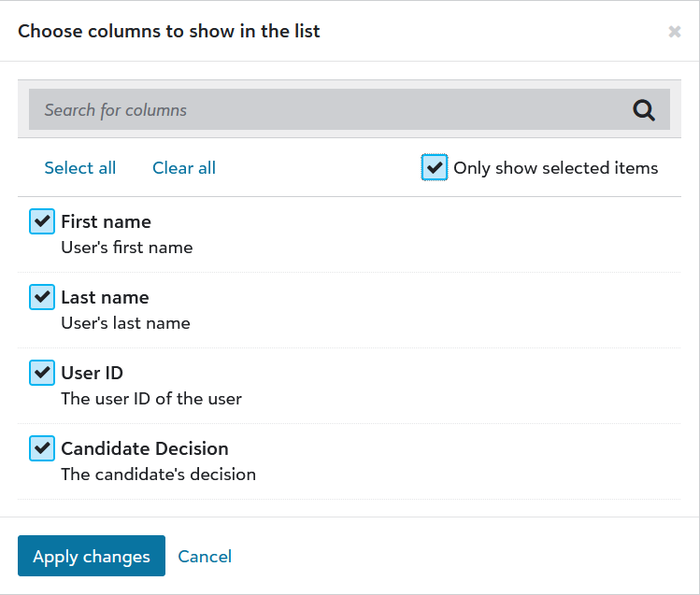Viewport: 700px width, 595px height.
Task: Cancel the column selection dialog
Action: (205, 556)
